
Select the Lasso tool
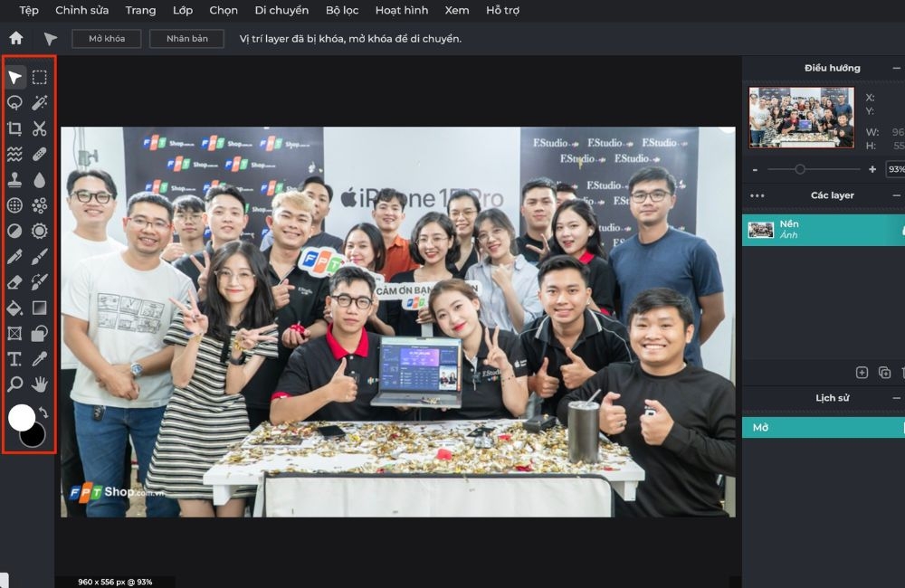click(x=16, y=102)
